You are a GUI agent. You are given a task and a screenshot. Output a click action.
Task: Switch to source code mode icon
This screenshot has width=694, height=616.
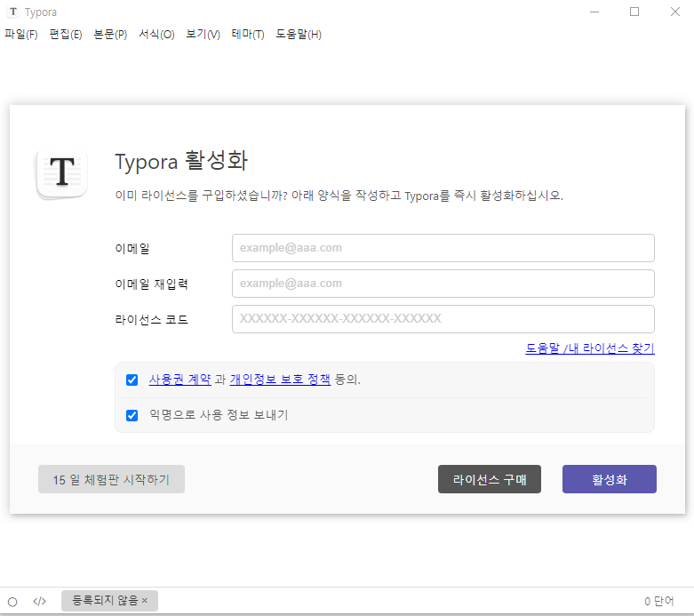[x=39, y=601]
